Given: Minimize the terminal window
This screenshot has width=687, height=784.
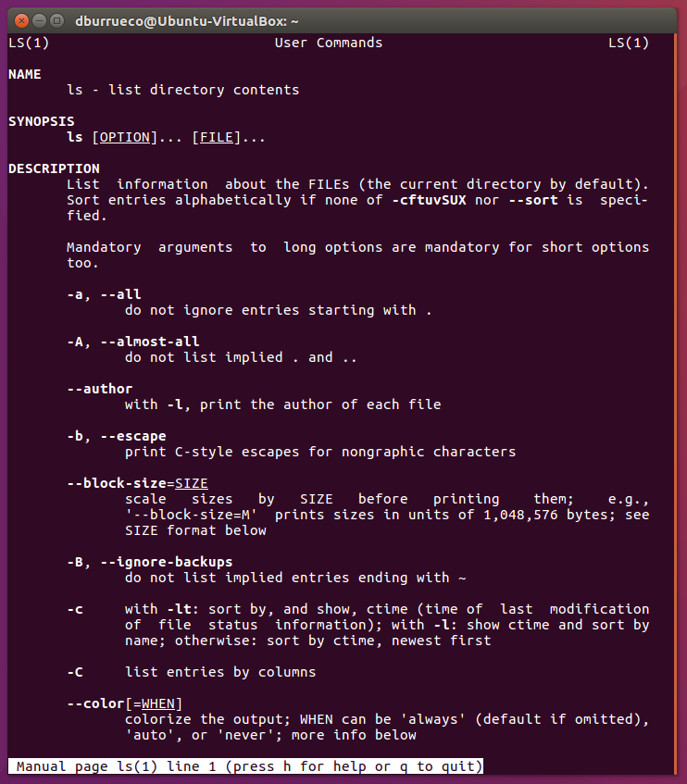Looking at the screenshot, I should 40,21.
